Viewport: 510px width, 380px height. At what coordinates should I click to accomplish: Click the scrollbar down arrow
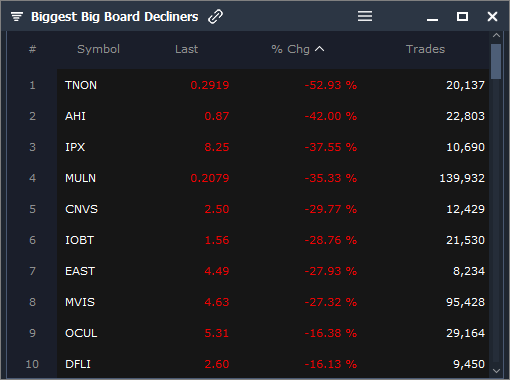(x=496, y=371)
